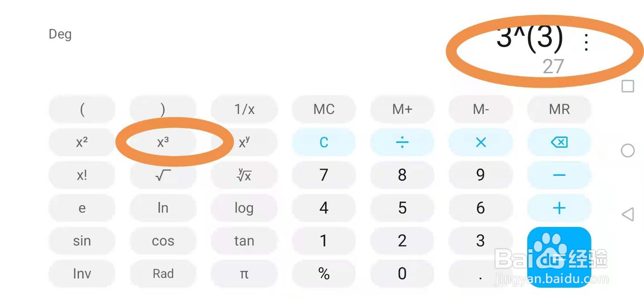
Task: Tap the Android back navigation triangle
Action: tap(628, 214)
